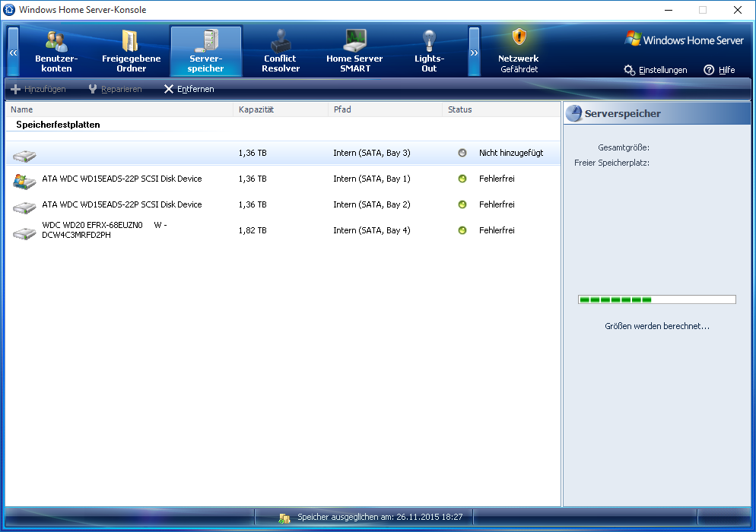Screen dimensions: 756x532
Task: Click the Gesamtgröße label
Action: [x=624, y=147]
